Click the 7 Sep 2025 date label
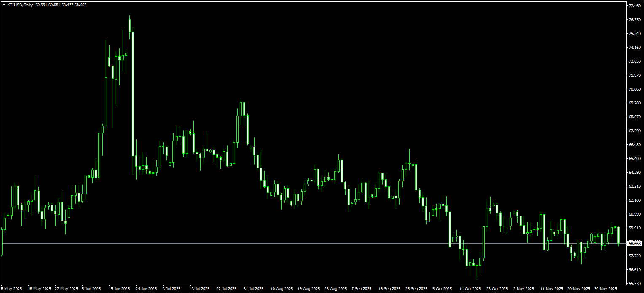The image size is (644, 293). click(361, 289)
